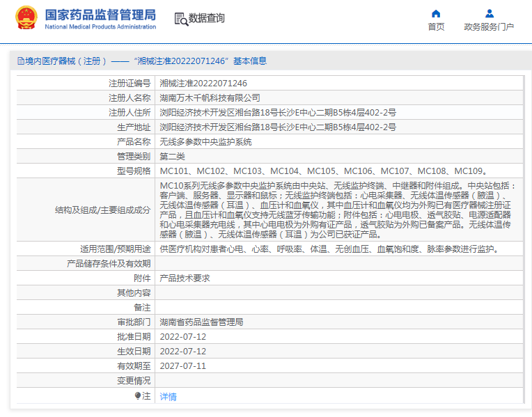
Task: Click the 批准日期 value 2022-07-12
Action: tap(183, 337)
